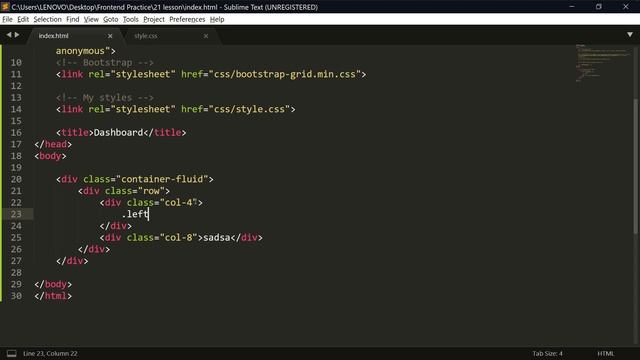
Task: Close the style.css tab
Action: pos(206,36)
